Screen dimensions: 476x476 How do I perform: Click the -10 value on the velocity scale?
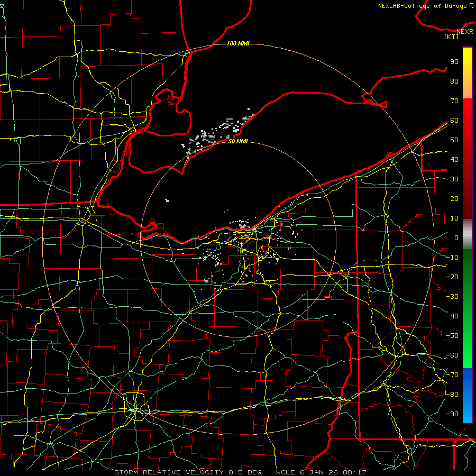(452, 258)
